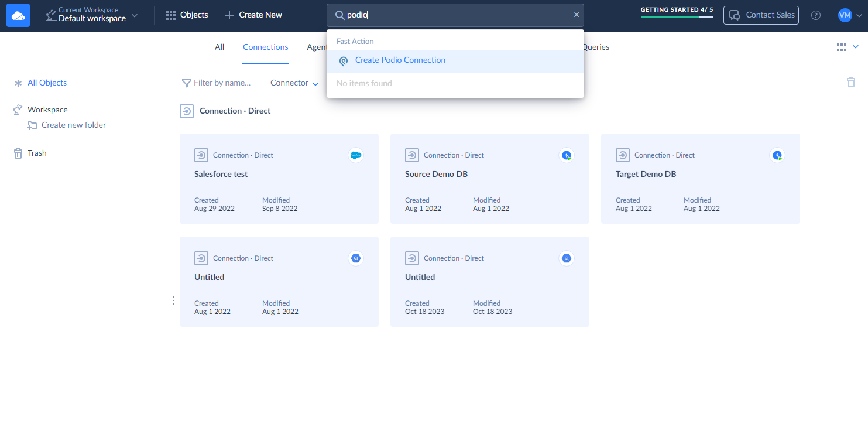
Task: Click the Filter by name input field
Action: coord(222,83)
